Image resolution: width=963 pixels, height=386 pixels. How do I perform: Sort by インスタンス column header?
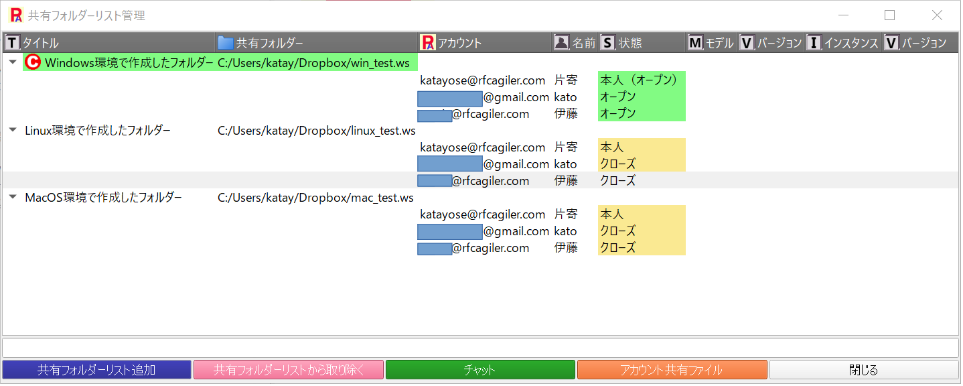coord(843,43)
